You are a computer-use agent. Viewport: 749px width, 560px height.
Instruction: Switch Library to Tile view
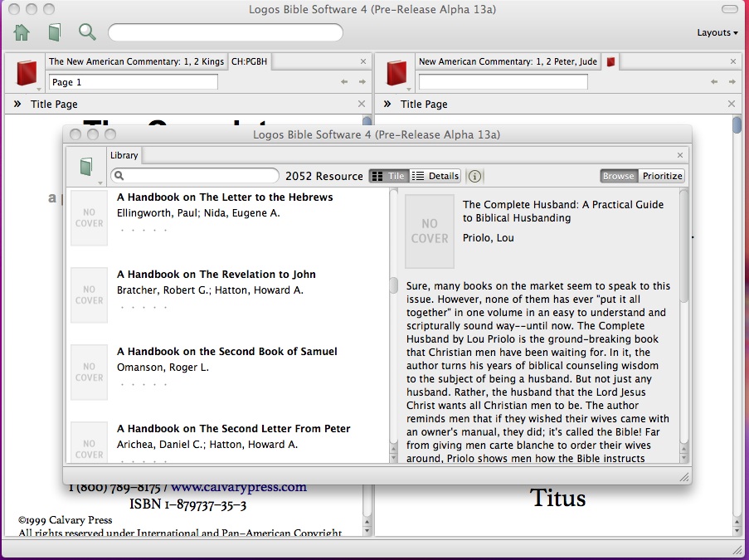click(389, 176)
